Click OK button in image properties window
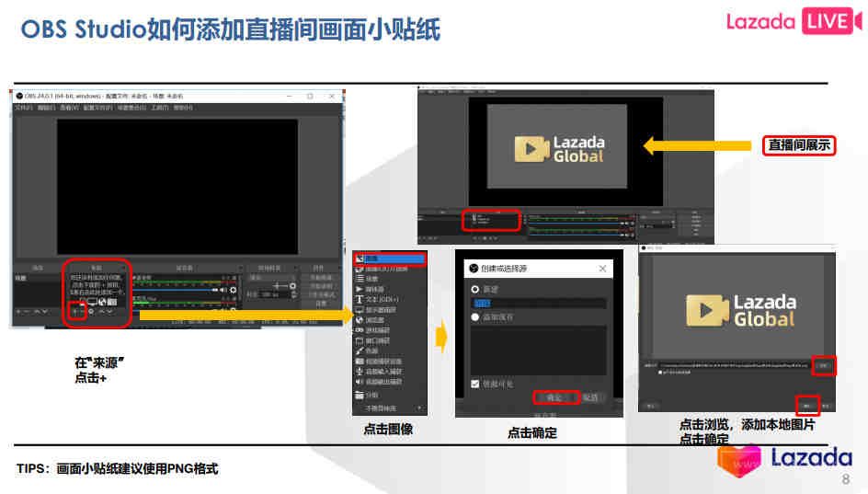This screenshot has width=868, height=494. [807, 407]
